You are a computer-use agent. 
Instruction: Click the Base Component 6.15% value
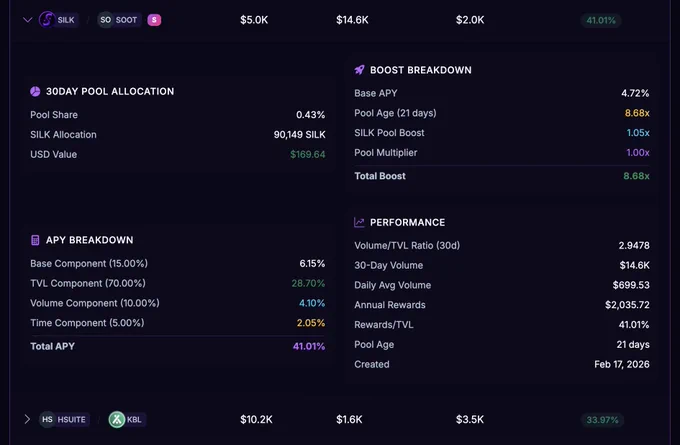point(312,264)
